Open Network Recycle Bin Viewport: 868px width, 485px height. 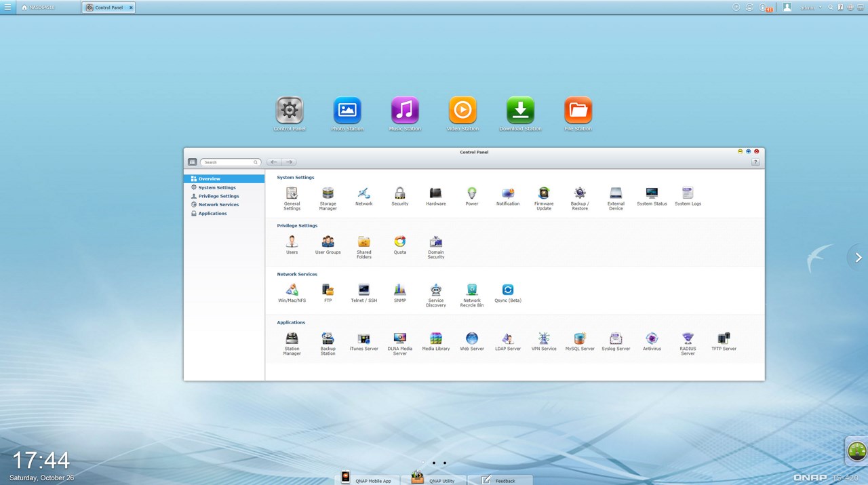pyautogui.click(x=472, y=295)
